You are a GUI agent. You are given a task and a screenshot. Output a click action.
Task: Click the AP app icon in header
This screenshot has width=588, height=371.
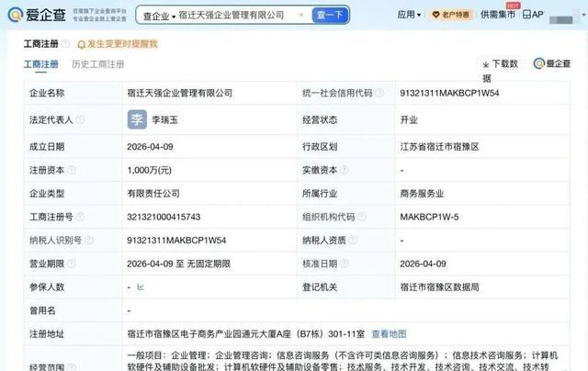click(533, 15)
